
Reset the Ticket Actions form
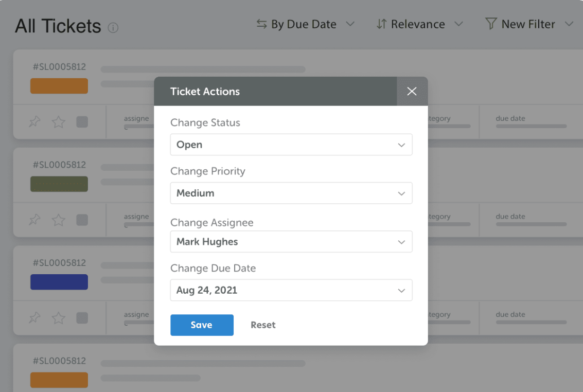[263, 325]
